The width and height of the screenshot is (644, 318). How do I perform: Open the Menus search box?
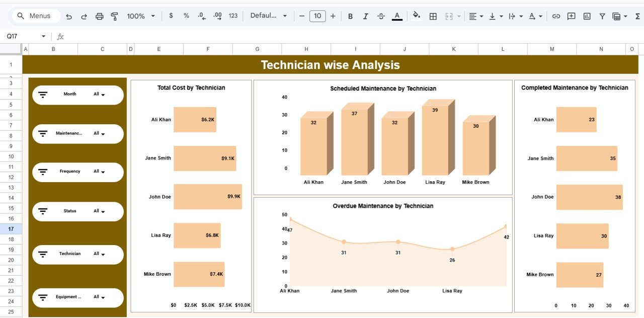[x=34, y=16]
